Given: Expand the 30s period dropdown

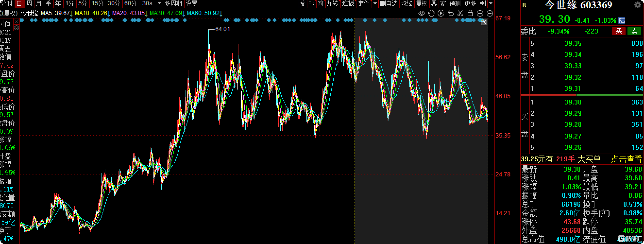Looking at the screenshot, I should pyautogui.click(x=159, y=3).
